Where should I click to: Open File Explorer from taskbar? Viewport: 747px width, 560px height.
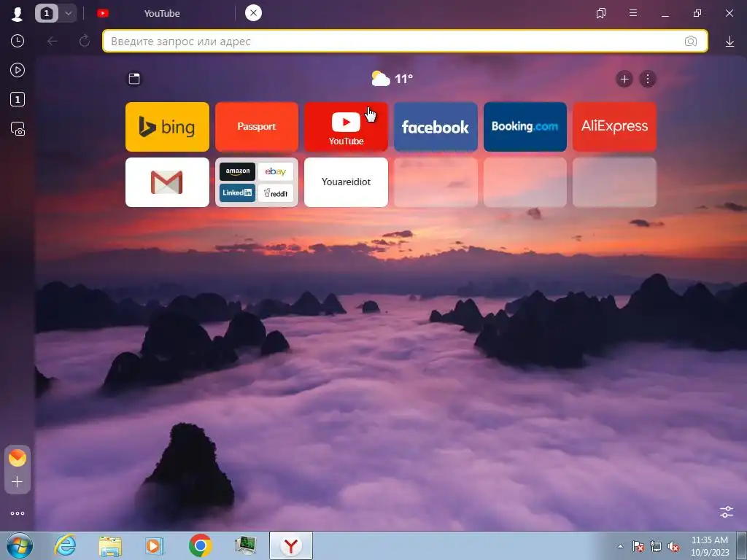pyautogui.click(x=111, y=545)
